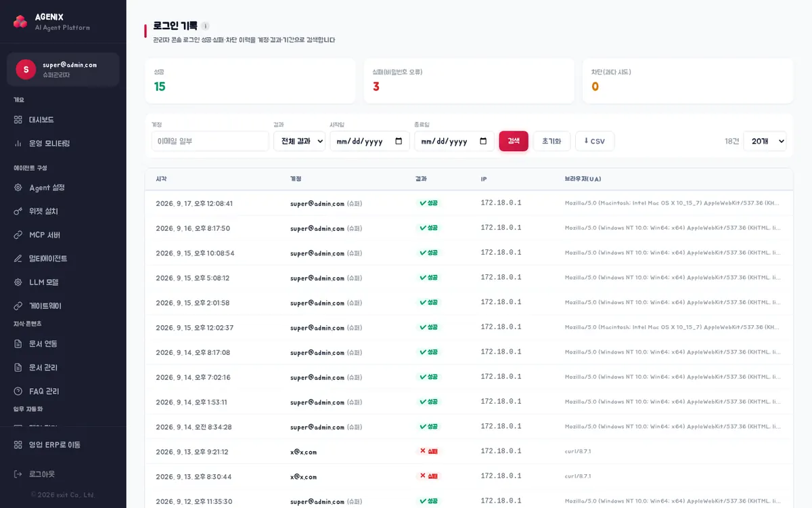The width and height of the screenshot is (812, 508).
Task: Click the 초기화 reset button
Action: 551,141
